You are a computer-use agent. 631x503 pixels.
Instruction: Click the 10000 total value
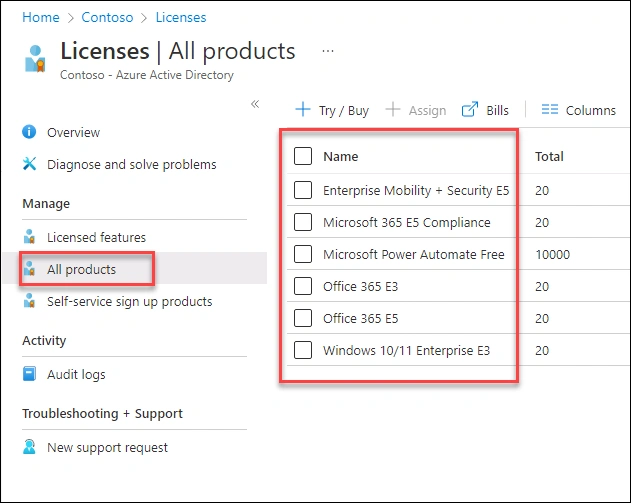point(552,255)
